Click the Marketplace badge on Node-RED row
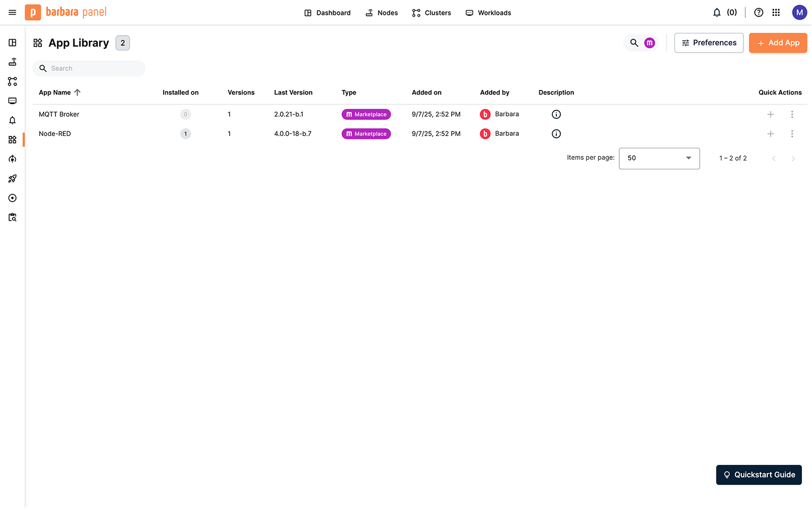The width and height of the screenshot is (812, 508). (x=366, y=134)
